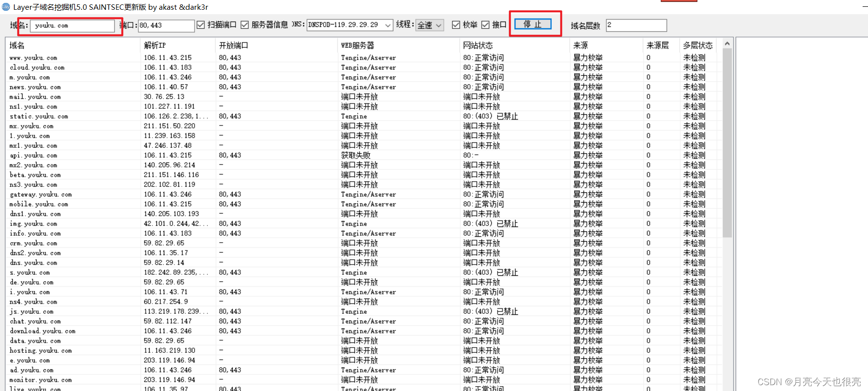Click the port input field 80,443

(x=166, y=25)
